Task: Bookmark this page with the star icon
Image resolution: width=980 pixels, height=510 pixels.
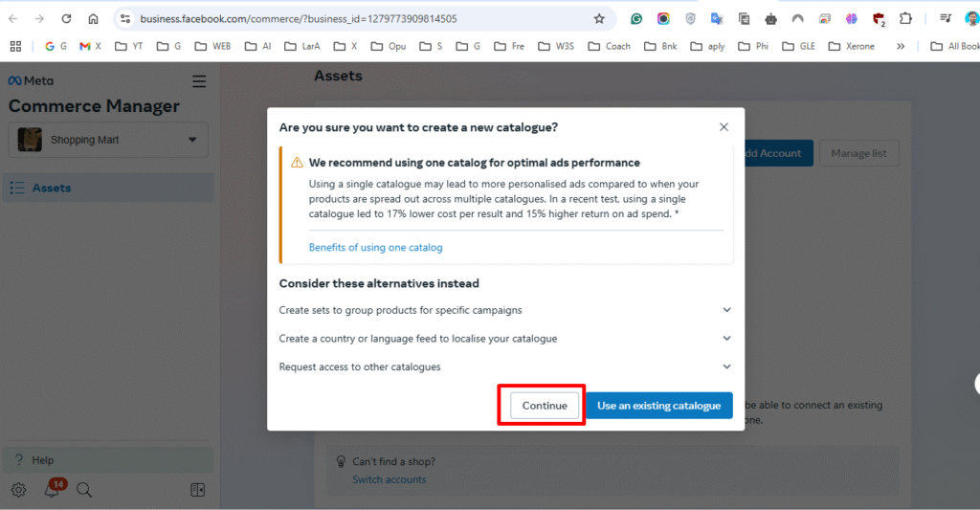Action: point(599,19)
